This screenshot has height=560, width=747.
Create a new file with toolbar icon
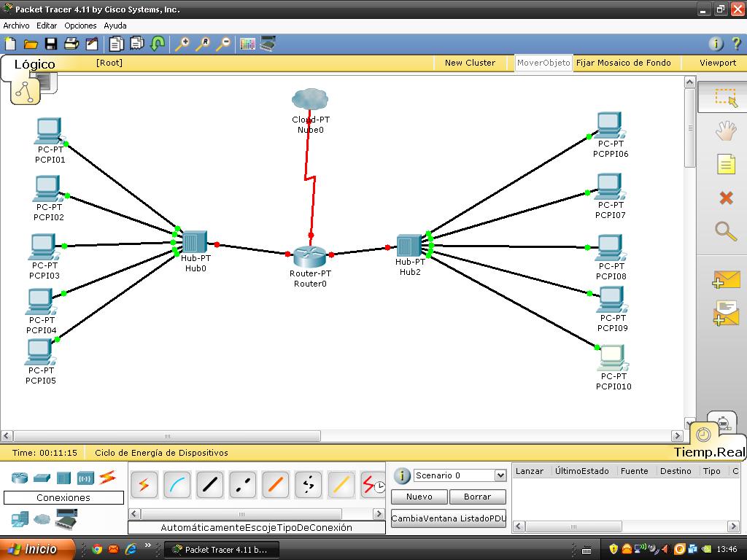10,44
